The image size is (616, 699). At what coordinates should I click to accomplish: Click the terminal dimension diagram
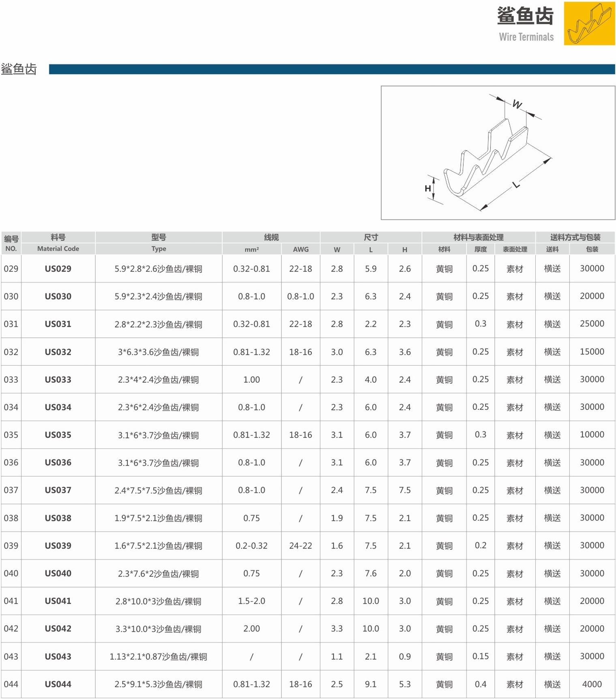[x=497, y=153]
